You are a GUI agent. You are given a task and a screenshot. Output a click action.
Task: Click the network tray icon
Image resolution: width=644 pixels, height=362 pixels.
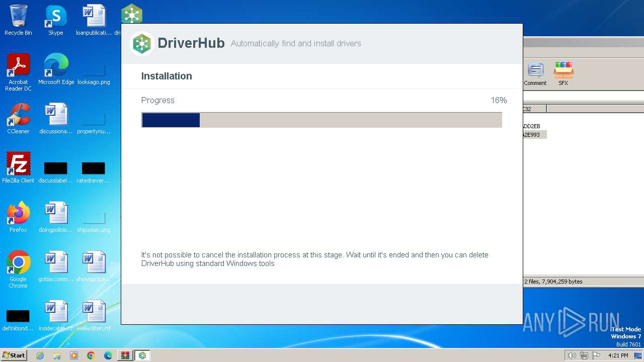coord(584,355)
